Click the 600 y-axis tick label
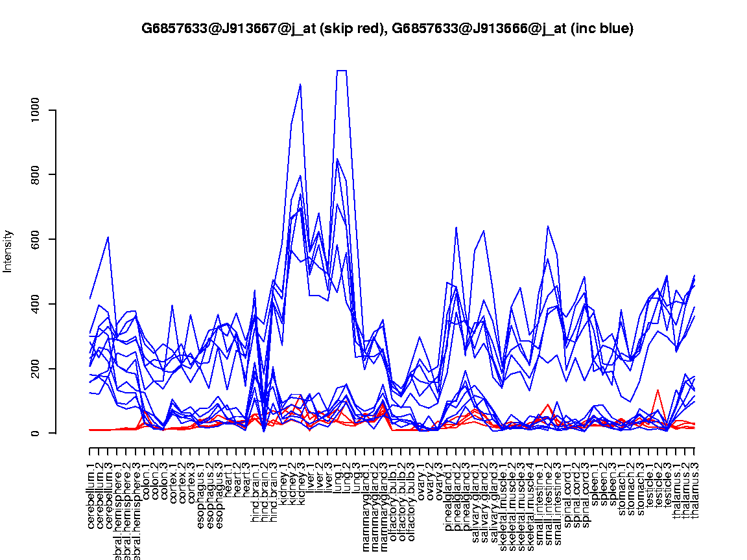Viewport: 747px width, 560px height. pos(34,240)
